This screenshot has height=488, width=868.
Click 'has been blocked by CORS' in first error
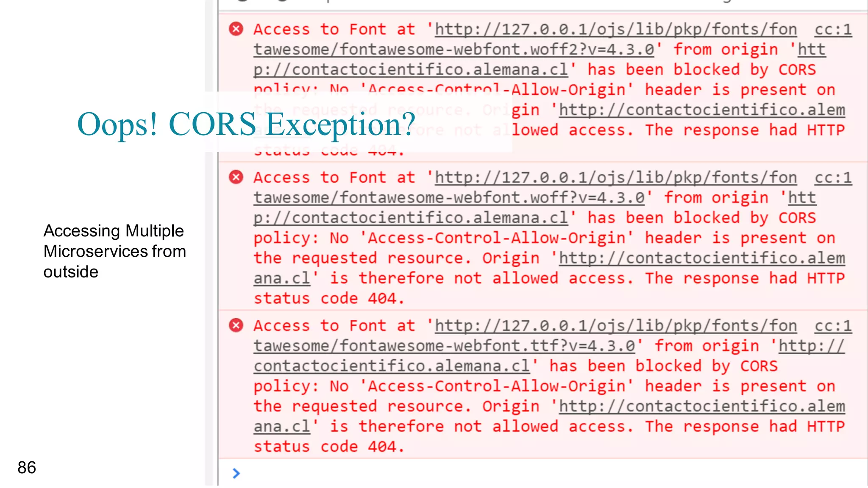[x=702, y=70]
